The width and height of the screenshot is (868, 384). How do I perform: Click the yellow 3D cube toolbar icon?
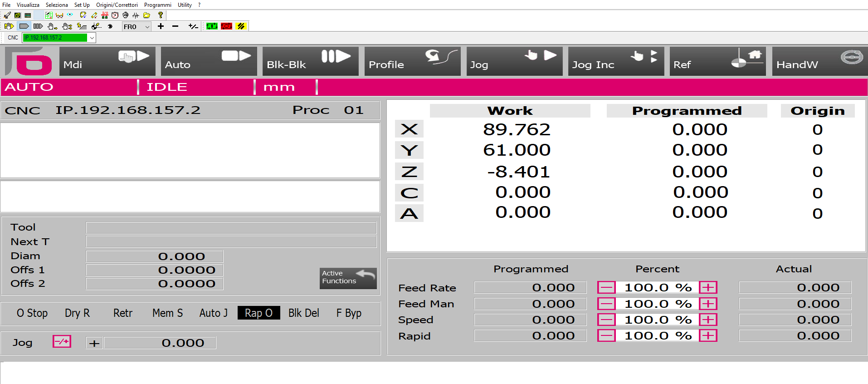(x=18, y=15)
